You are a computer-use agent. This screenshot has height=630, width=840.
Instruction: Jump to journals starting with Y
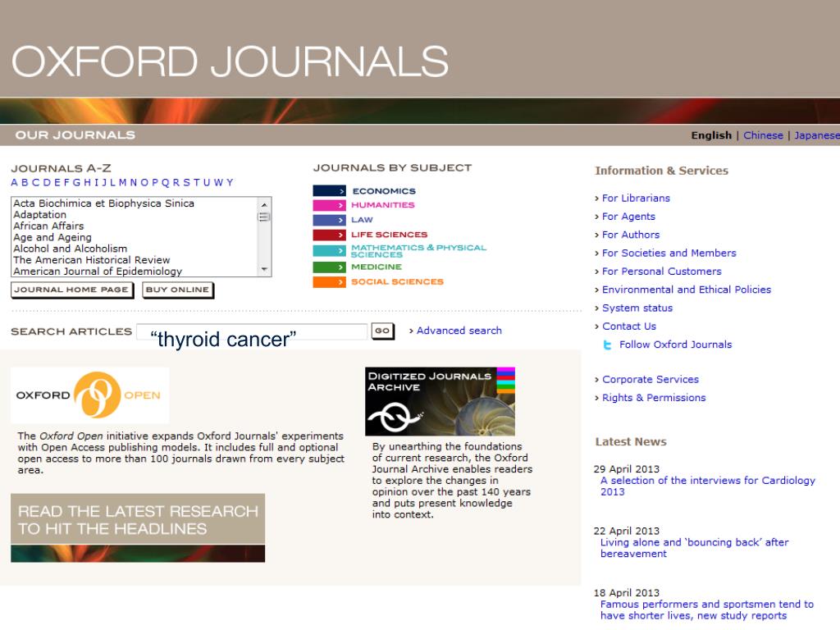coord(230,183)
